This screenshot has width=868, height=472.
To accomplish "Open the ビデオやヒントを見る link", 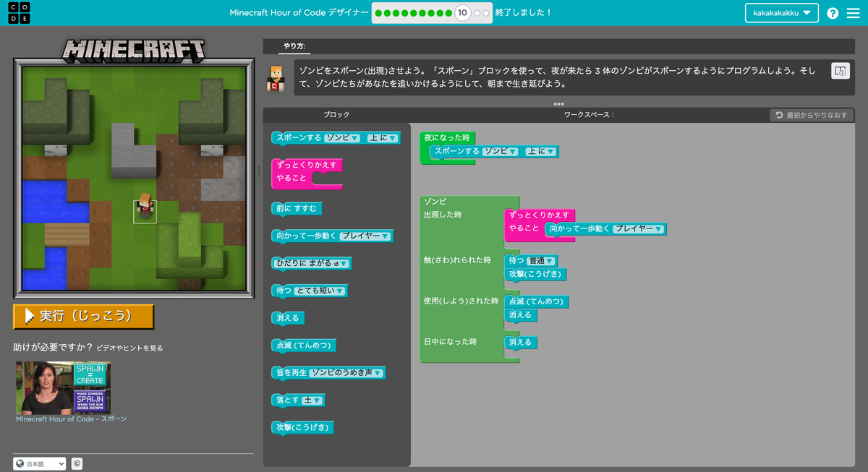I will click(x=129, y=348).
